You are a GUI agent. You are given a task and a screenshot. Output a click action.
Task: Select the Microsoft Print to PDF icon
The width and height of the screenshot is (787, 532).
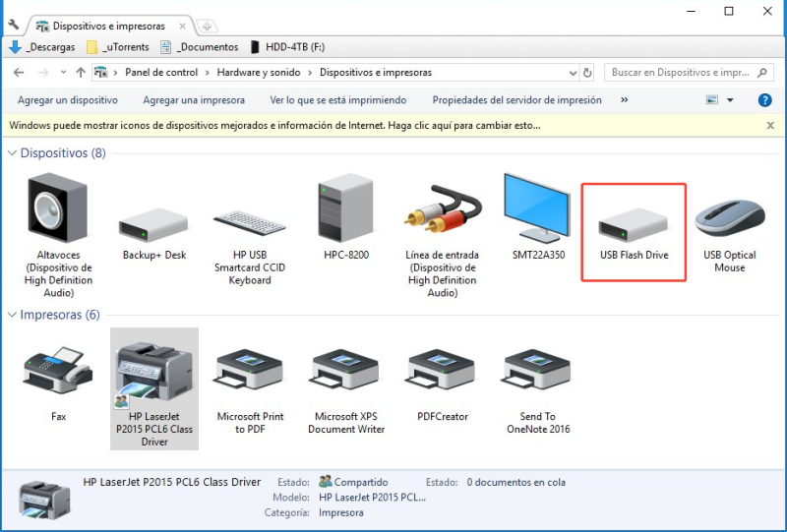250,371
